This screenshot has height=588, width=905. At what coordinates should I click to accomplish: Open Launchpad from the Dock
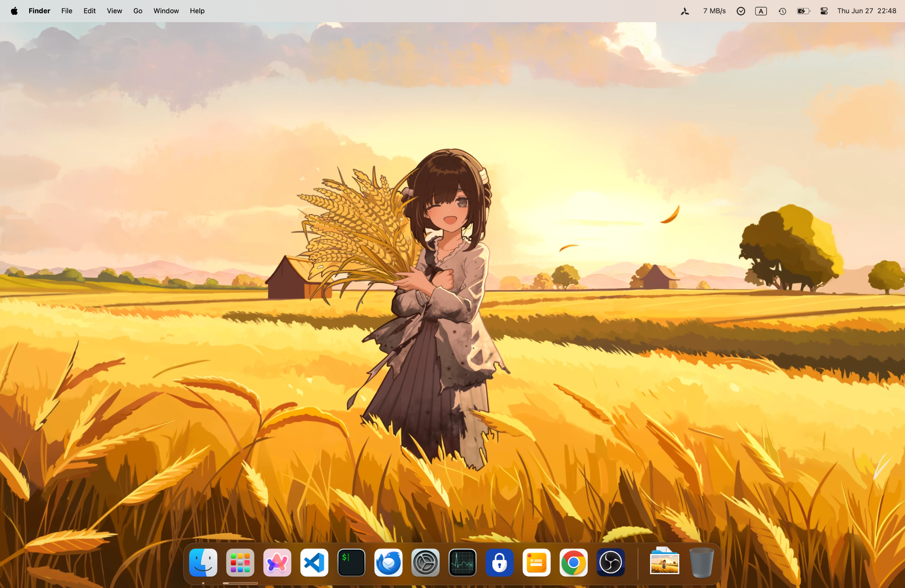[240, 562]
